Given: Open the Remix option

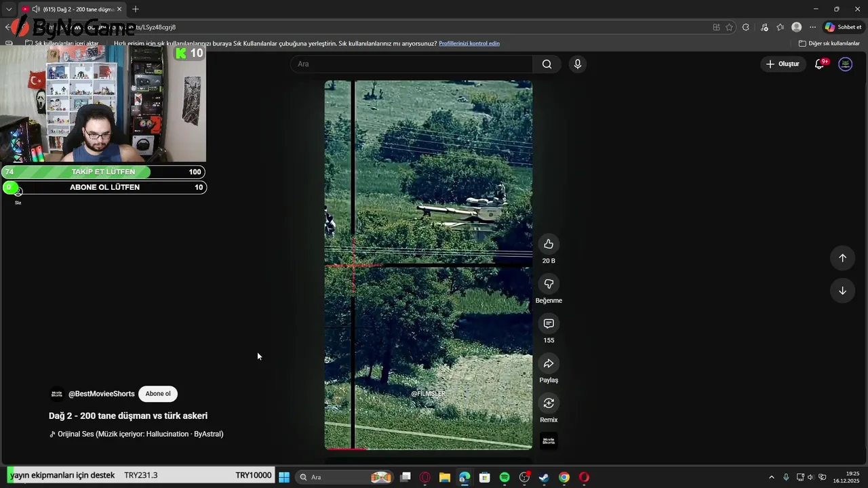Looking at the screenshot, I should (x=549, y=403).
